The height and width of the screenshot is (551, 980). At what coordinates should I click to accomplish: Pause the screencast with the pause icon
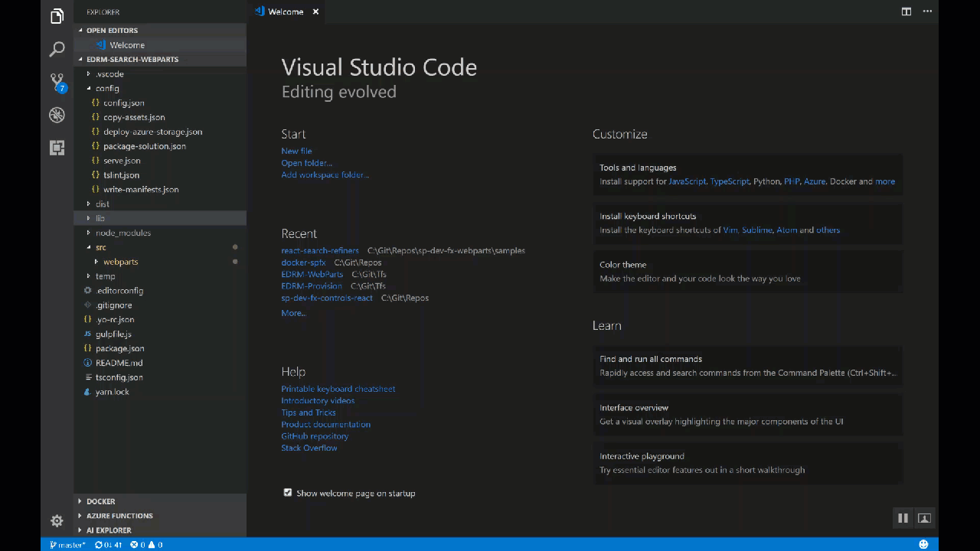point(903,518)
